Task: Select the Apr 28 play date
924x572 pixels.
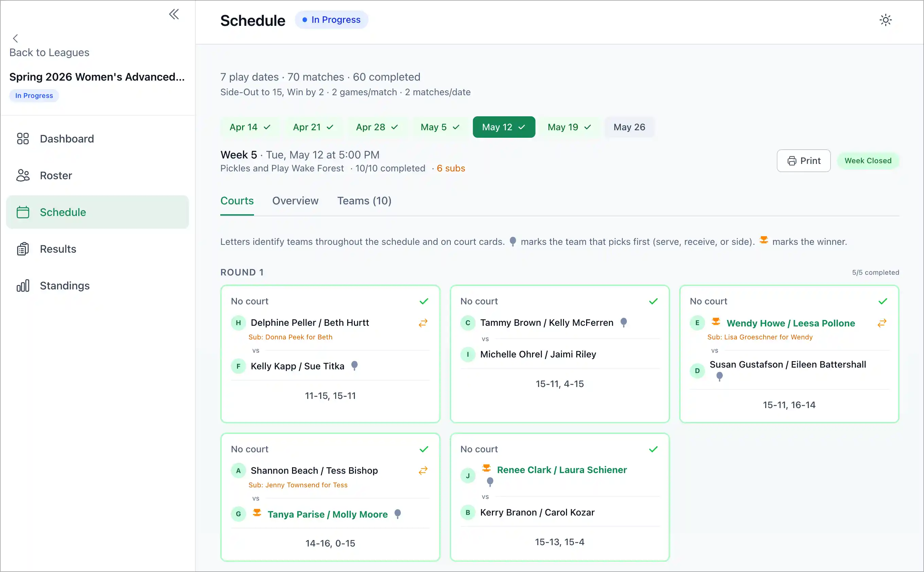Action: click(377, 127)
